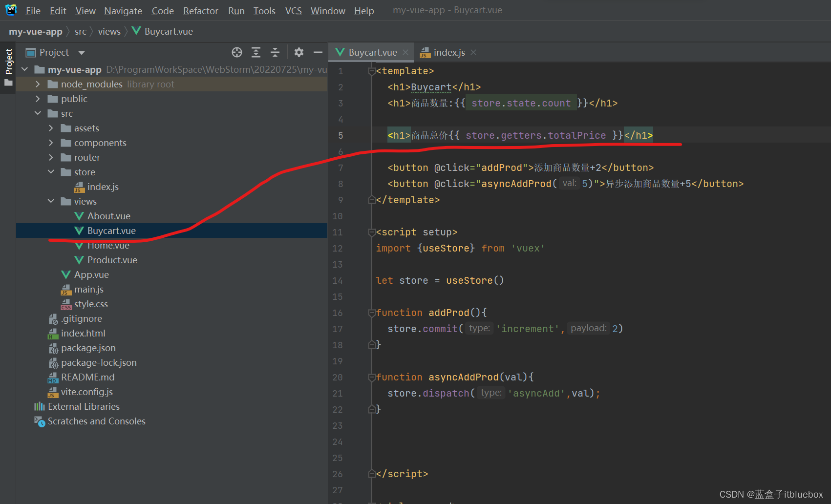Click store.dispatch call on line 21
The height and width of the screenshot is (504, 831).
coord(428,393)
